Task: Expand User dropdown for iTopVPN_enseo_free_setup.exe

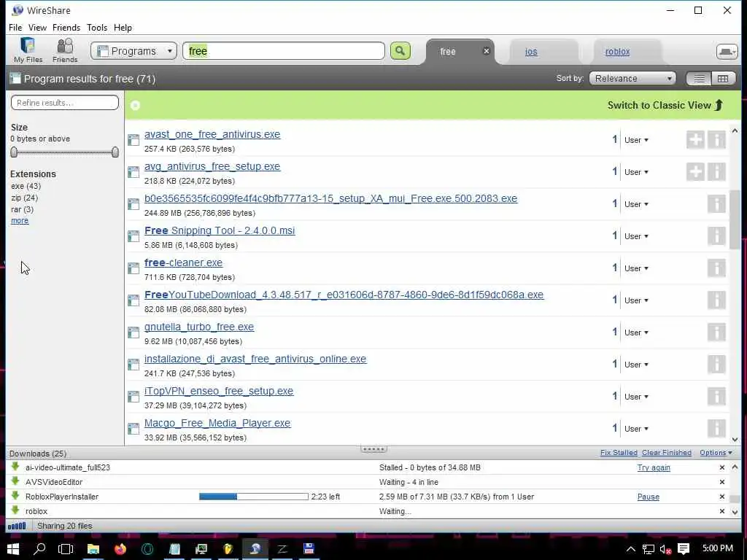Action: point(636,397)
